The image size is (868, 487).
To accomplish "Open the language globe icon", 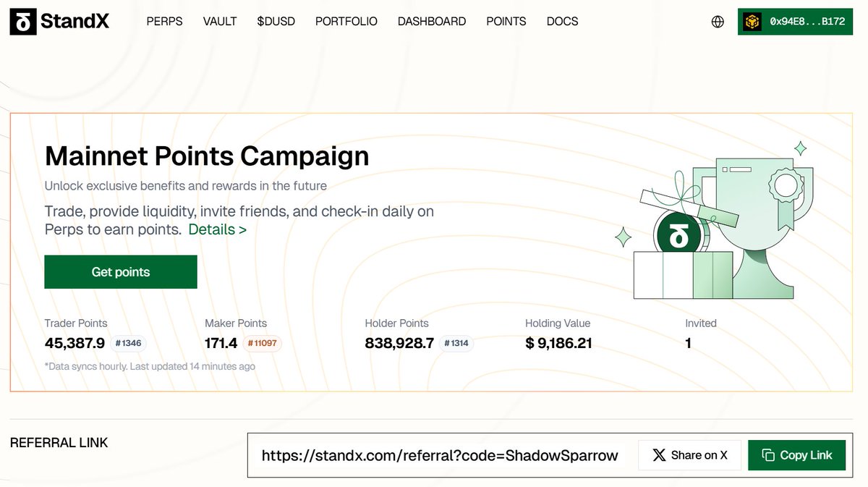I will click(x=718, y=22).
